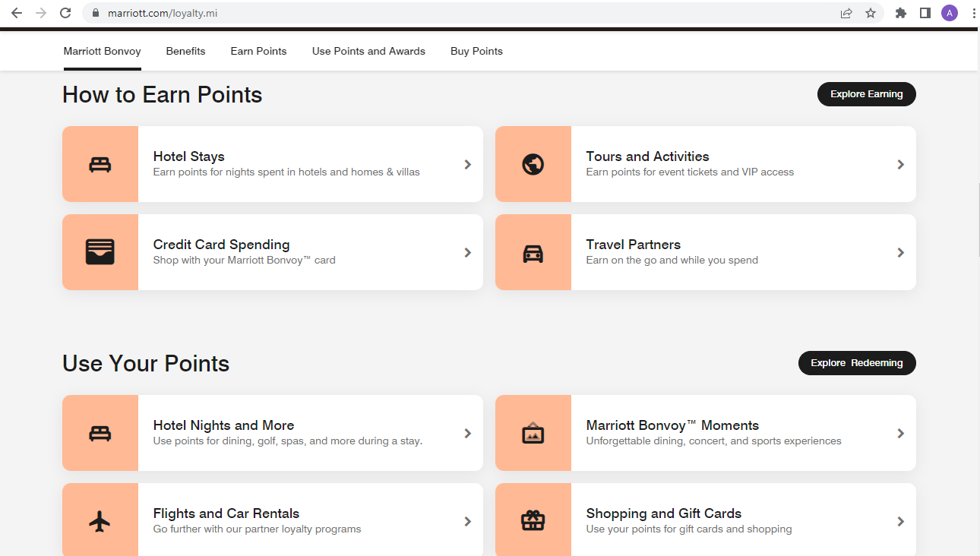The image size is (980, 556).
Task: Select the Marriott Bonvoy tab
Action: click(102, 51)
